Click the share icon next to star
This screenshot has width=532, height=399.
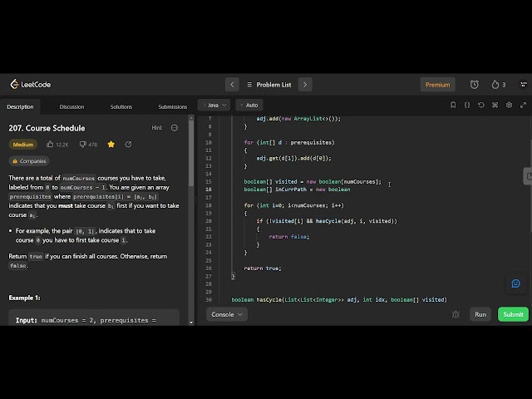pyautogui.click(x=128, y=144)
